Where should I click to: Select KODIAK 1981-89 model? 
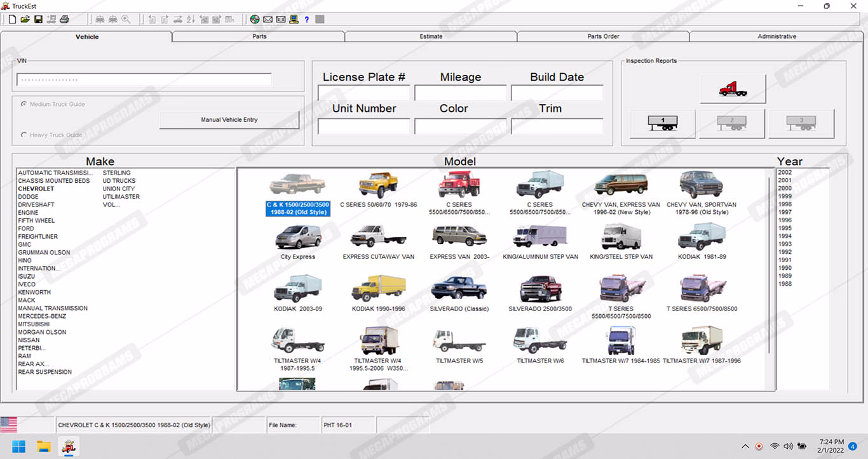(702, 243)
